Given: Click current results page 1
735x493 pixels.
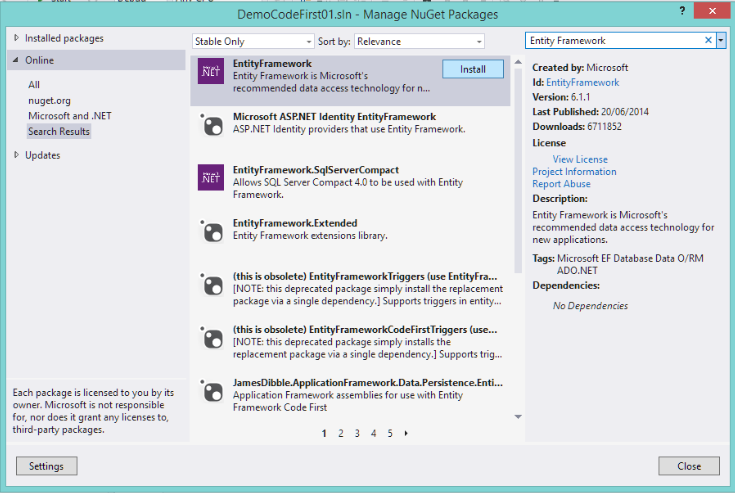Looking at the screenshot, I should [x=324, y=433].
